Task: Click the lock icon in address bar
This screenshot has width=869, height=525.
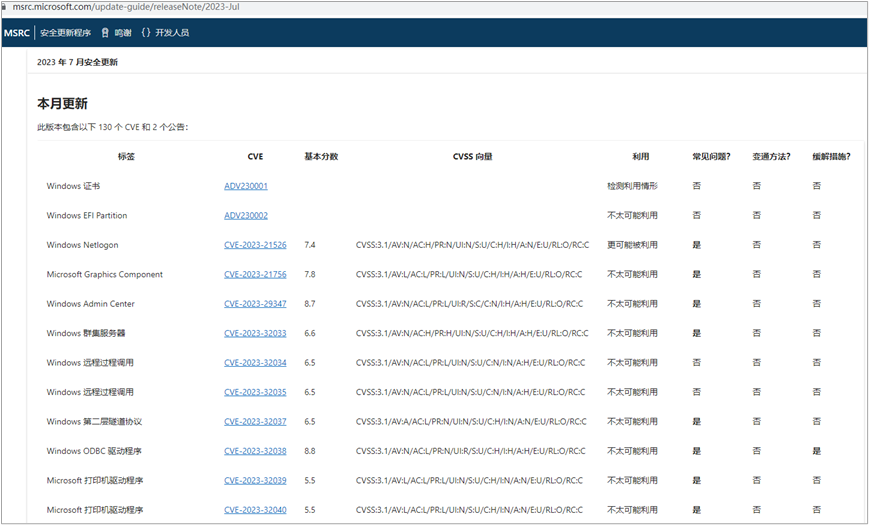Action: tap(4, 7)
